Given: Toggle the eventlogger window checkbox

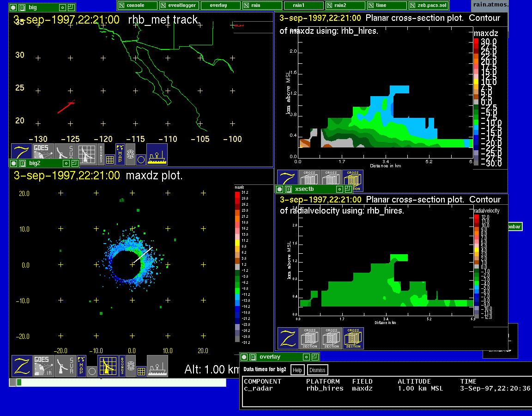Looking at the screenshot, I should tap(163, 5).
